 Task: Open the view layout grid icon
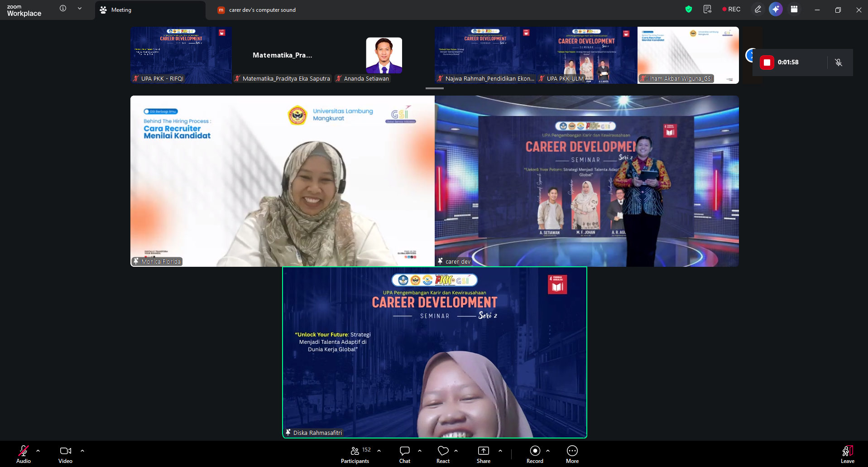tap(794, 9)
